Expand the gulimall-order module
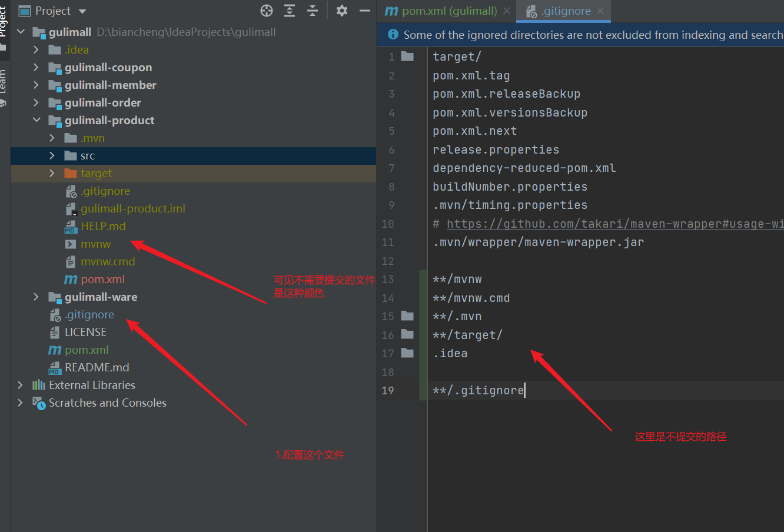 (x=36, y=102)
